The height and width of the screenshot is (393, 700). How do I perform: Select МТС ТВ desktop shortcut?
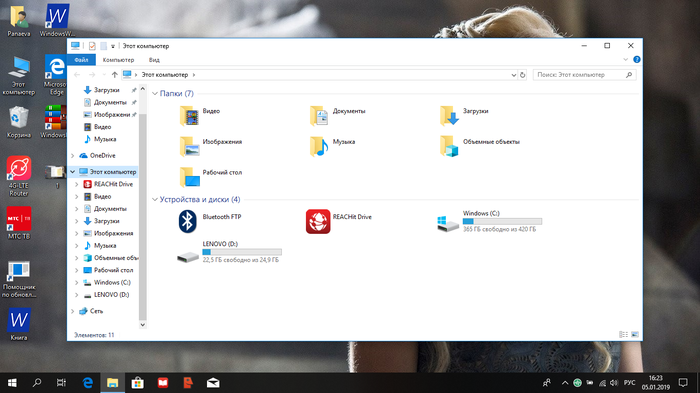tap(19, 222)
